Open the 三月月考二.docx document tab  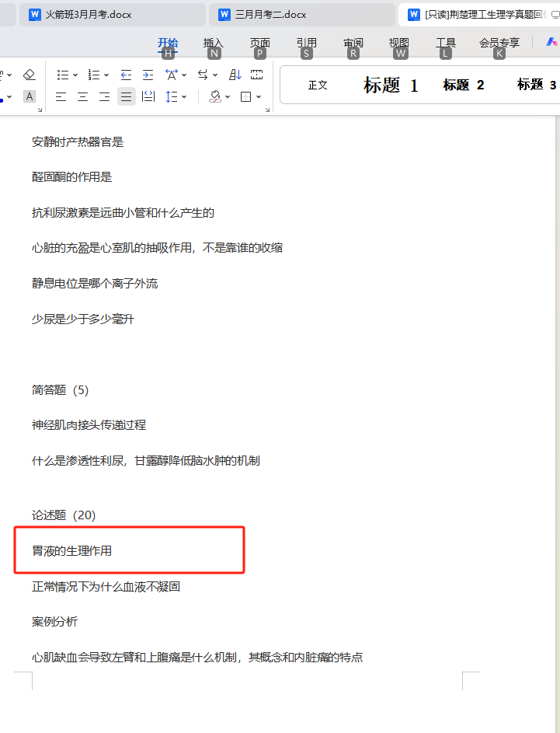click(301, 15)
